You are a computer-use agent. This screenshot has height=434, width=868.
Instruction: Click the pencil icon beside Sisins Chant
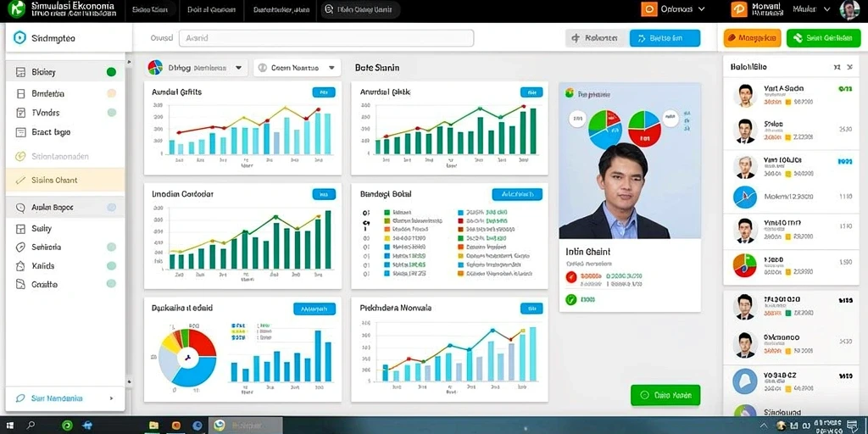coord(21,180)
